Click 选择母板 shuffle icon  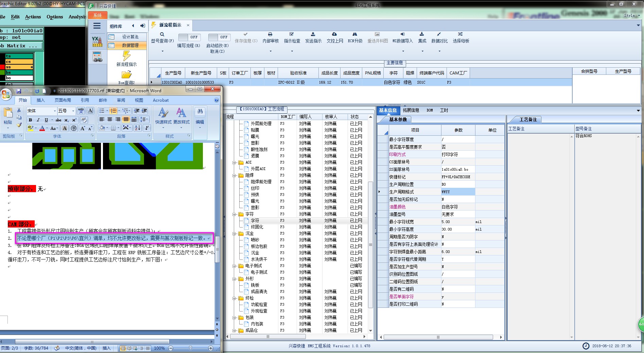click(460, 34)
